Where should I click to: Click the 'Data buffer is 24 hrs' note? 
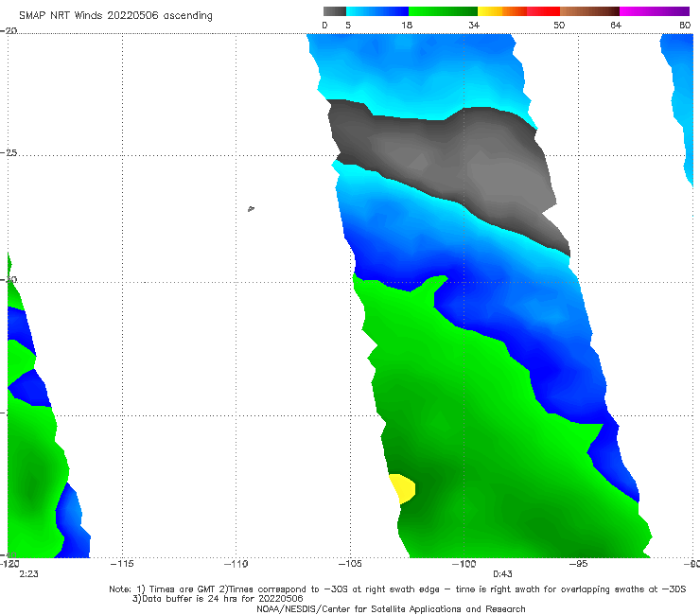218,599
